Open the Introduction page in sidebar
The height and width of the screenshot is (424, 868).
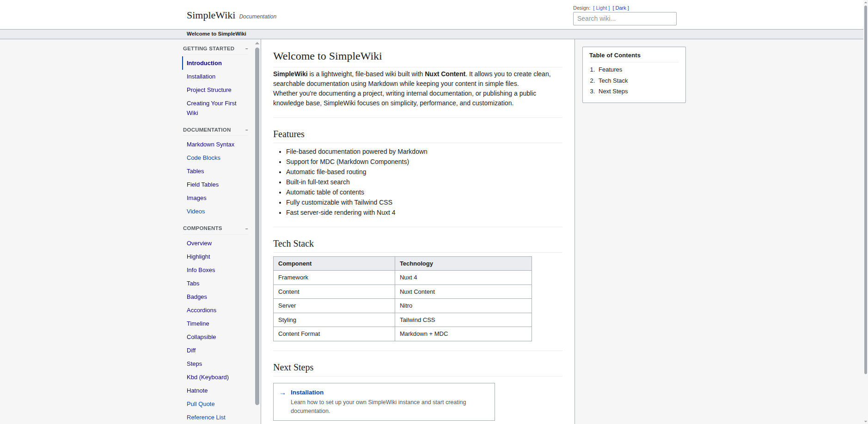(x=204, y=63)
